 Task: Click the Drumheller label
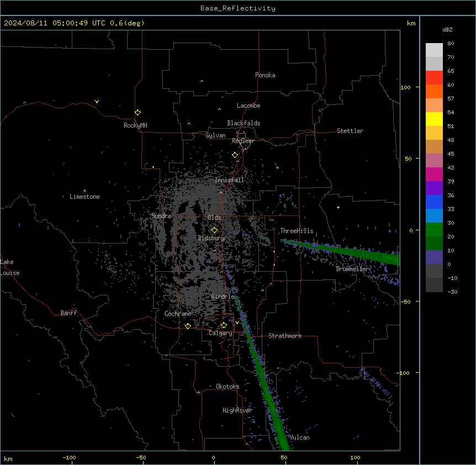tap(352, 269)
